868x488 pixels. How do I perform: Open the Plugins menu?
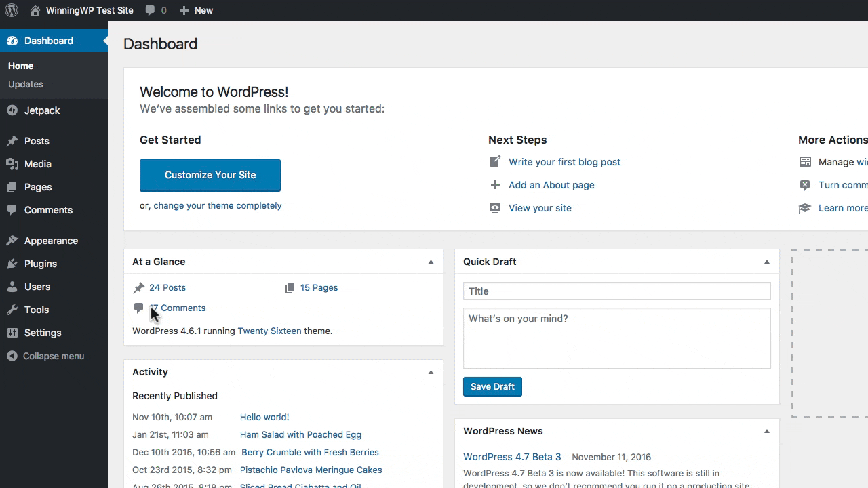(54, 264)
